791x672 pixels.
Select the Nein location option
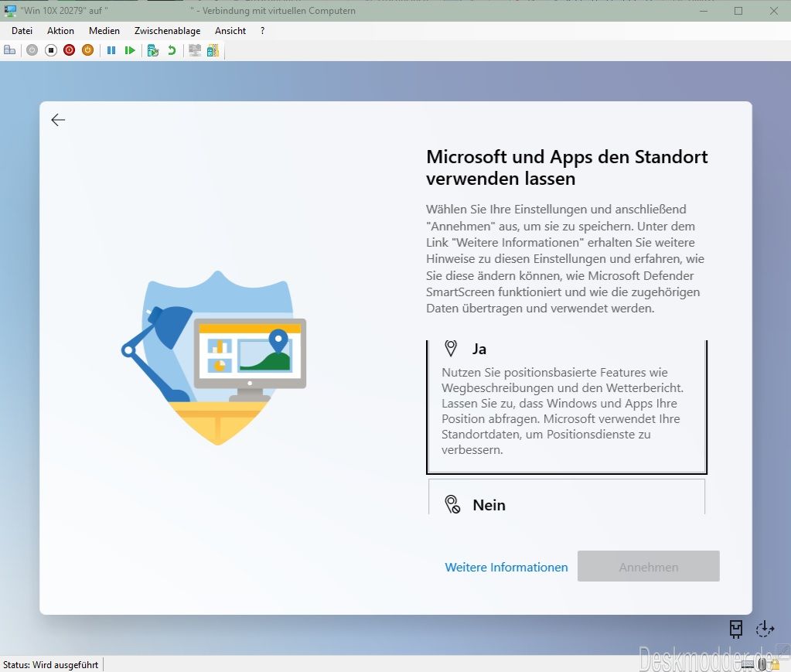pos(567,497)
